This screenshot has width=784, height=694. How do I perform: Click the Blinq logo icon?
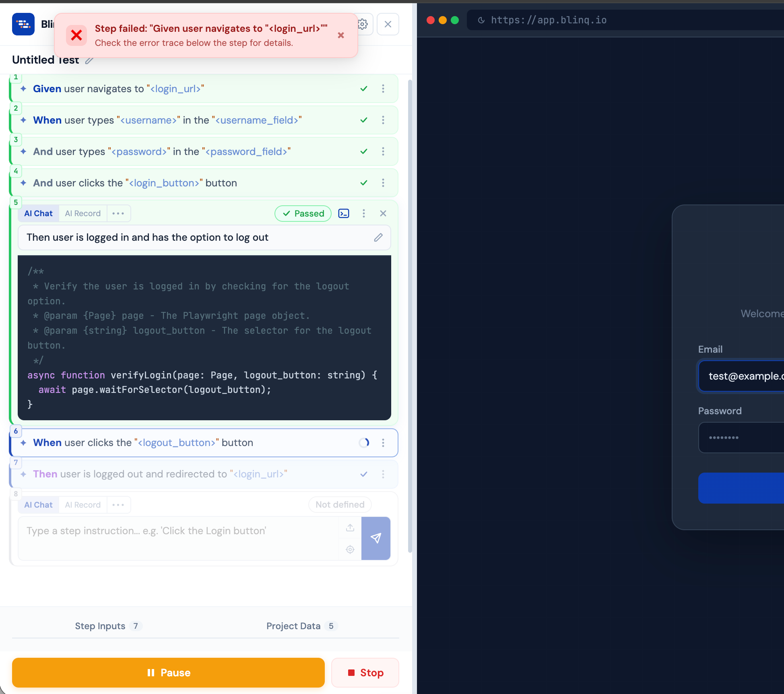pyautogui.click(x=23, y=24)
